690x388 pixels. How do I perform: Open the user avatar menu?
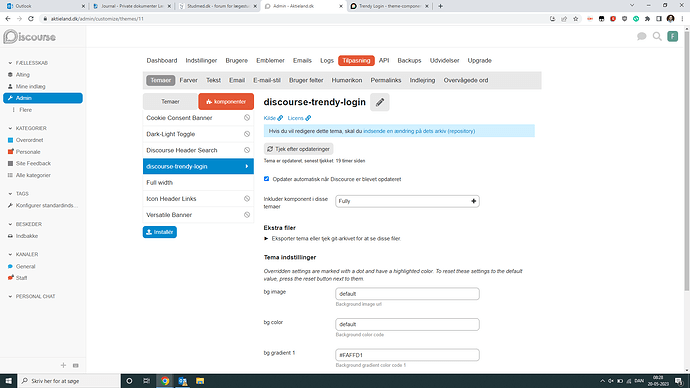[x=672, y=37]
